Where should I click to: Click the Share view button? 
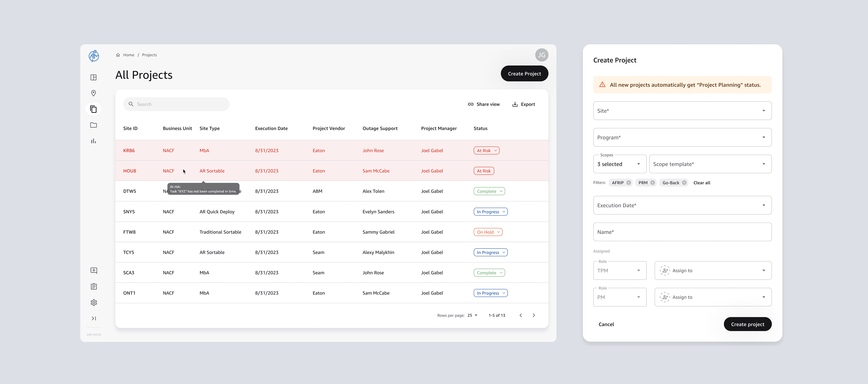[484, 104]
